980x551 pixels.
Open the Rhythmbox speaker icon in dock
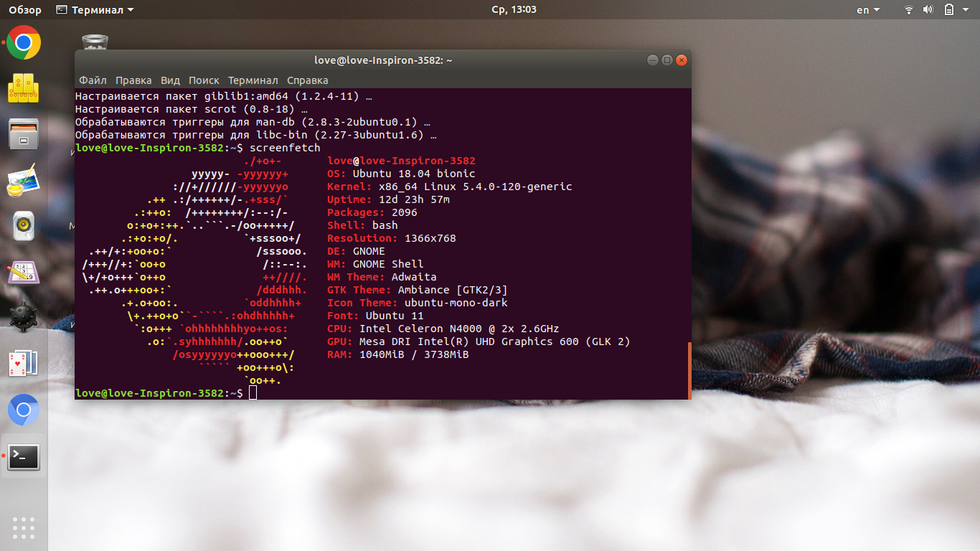24,226
